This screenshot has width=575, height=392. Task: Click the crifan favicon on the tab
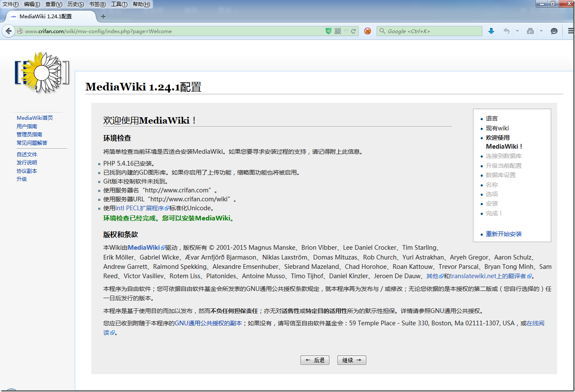pos(14,17)
